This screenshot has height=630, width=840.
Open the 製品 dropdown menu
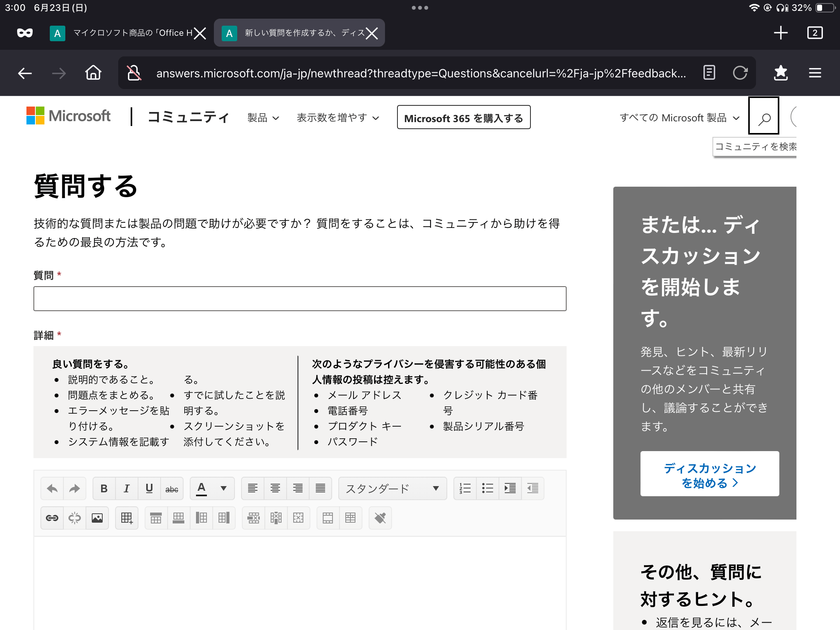[x=263, y=118]
